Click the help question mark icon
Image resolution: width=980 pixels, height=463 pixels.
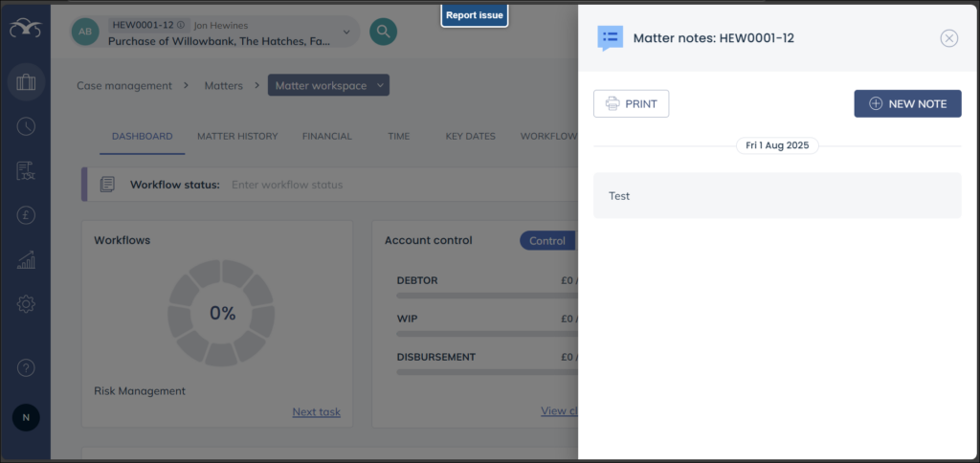click(x=26, y=367)
